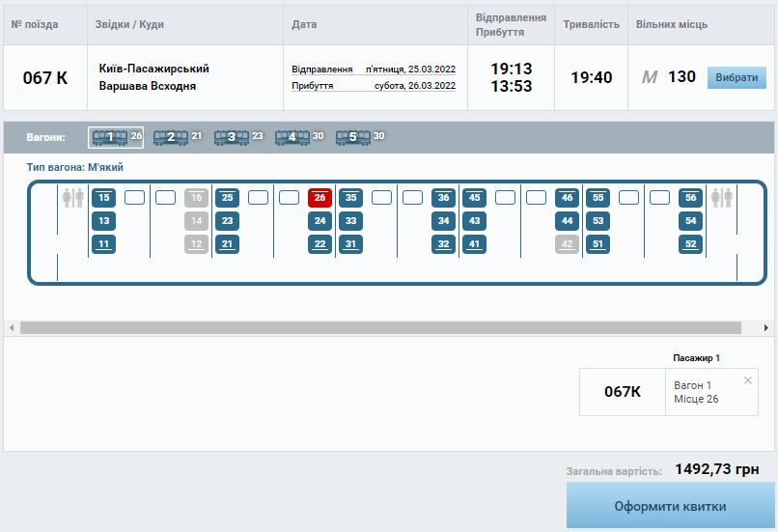Select train car number 2 icon
The height and width of the screenshot is (532, 778).
(171, 137)
